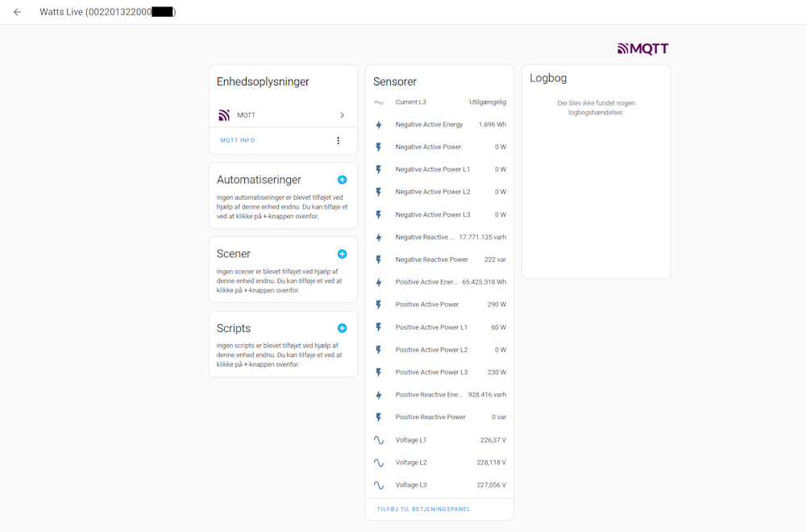Click the lightning icon for Negative Active Energy
806x532 pixels.
(378, 124)
